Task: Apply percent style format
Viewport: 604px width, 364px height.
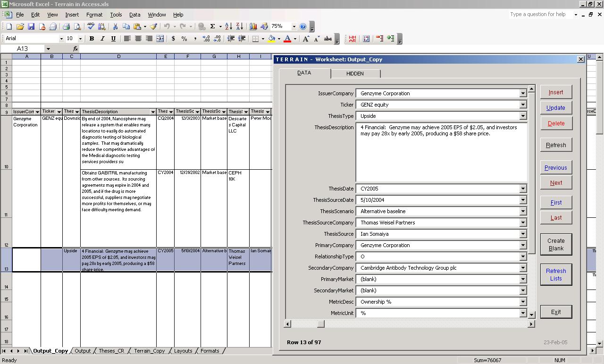Action: click(184, 39)
